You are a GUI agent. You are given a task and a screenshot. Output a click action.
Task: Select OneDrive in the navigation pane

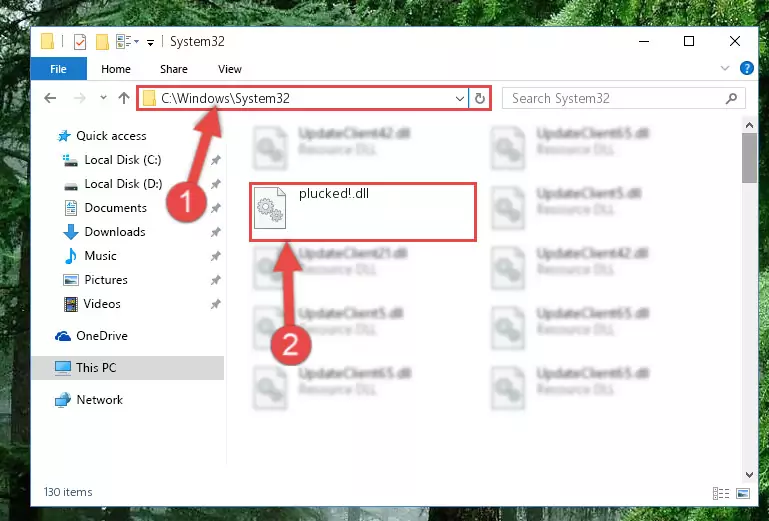(102, 336)
